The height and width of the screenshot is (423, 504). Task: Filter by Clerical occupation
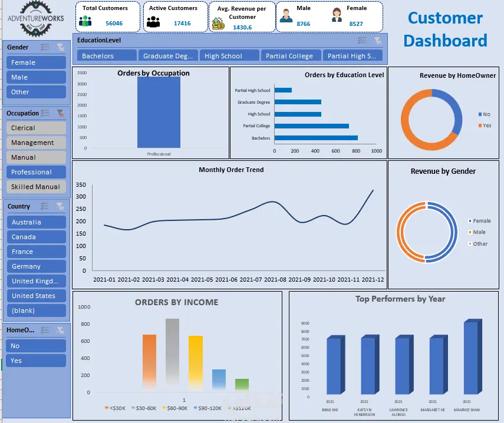tap(36, 128)
